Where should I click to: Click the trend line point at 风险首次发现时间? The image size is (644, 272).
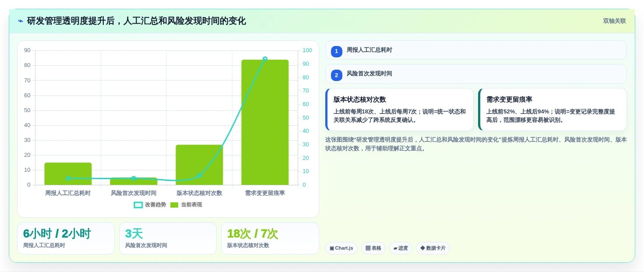point(134,178)
